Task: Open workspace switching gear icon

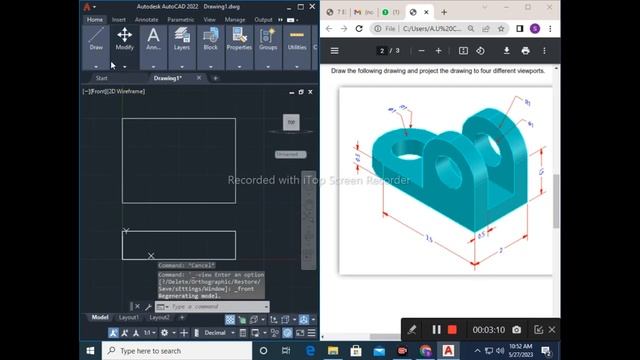Action: click(164, 333)
